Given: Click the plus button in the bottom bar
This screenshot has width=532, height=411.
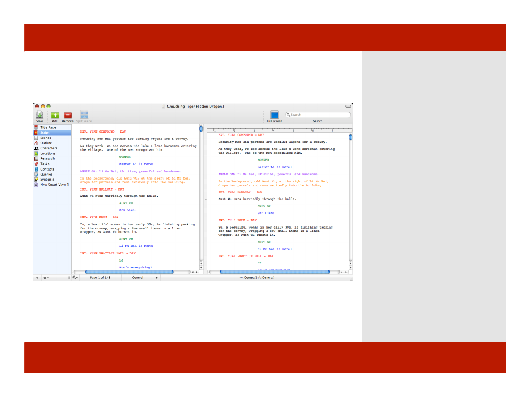Looking at the screenshot, I should click(x=37, y=278).
